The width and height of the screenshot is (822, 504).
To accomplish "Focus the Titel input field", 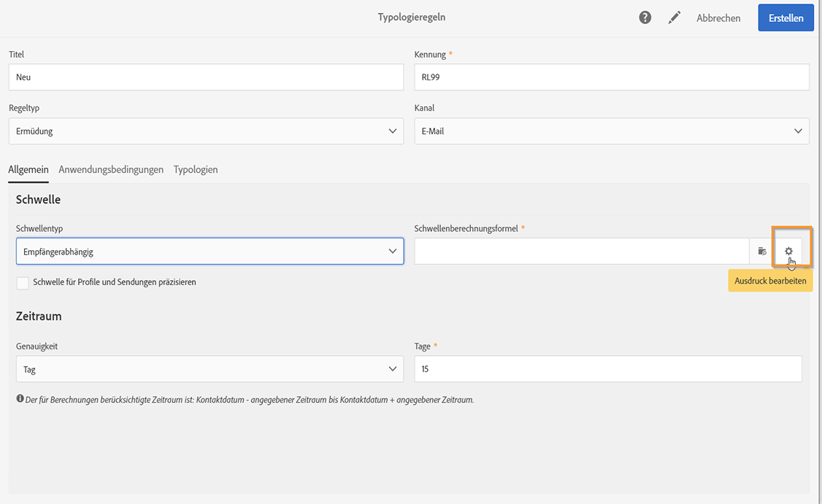I will [206, 77].
